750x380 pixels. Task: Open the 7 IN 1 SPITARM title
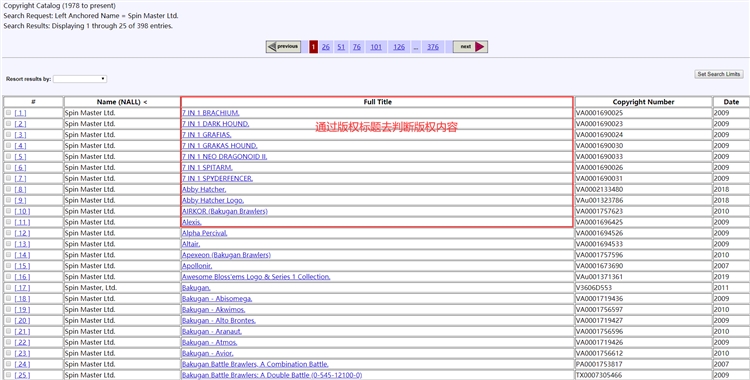click(207, 168)
